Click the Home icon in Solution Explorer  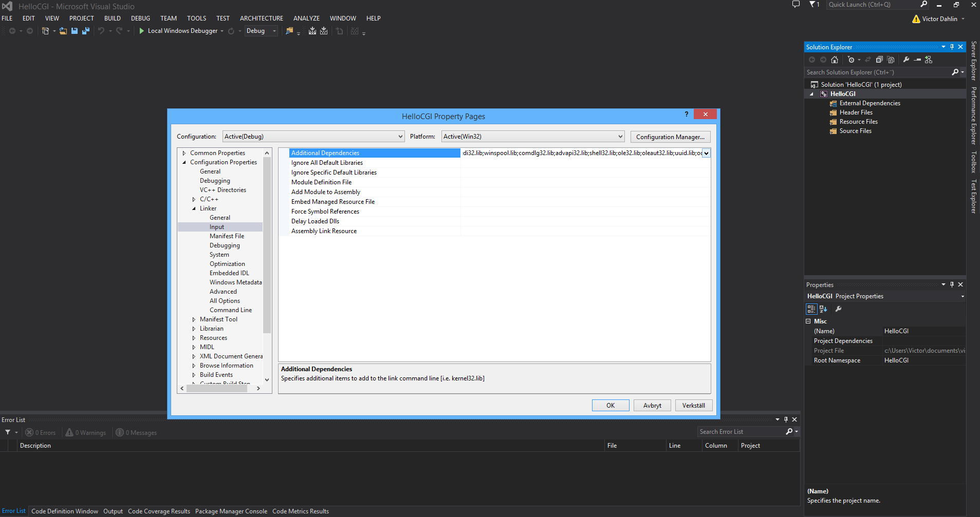tap(835, 60)
